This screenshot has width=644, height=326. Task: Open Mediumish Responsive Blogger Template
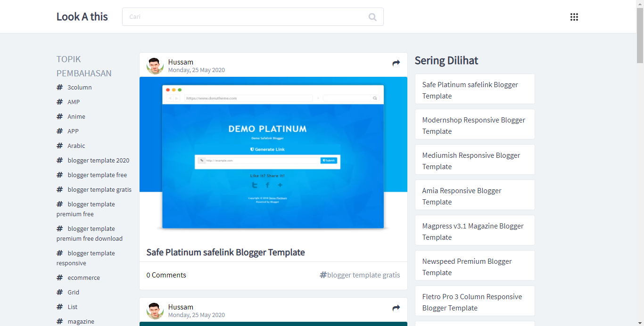click(475, 160)
